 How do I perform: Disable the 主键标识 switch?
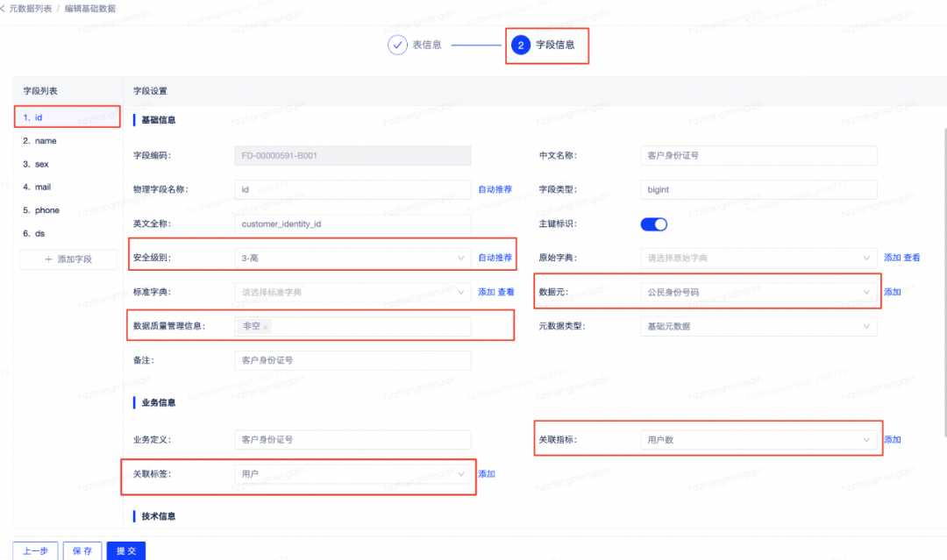tap(653, 223)
